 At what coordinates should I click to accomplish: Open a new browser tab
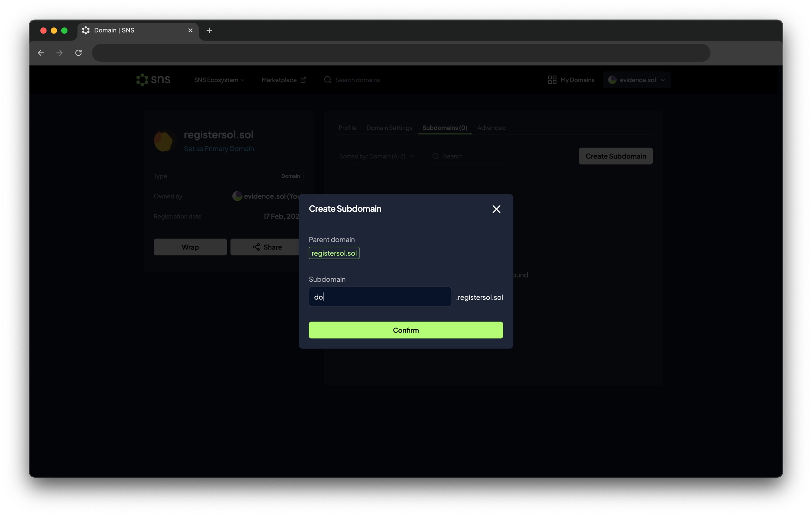[209, 30]
